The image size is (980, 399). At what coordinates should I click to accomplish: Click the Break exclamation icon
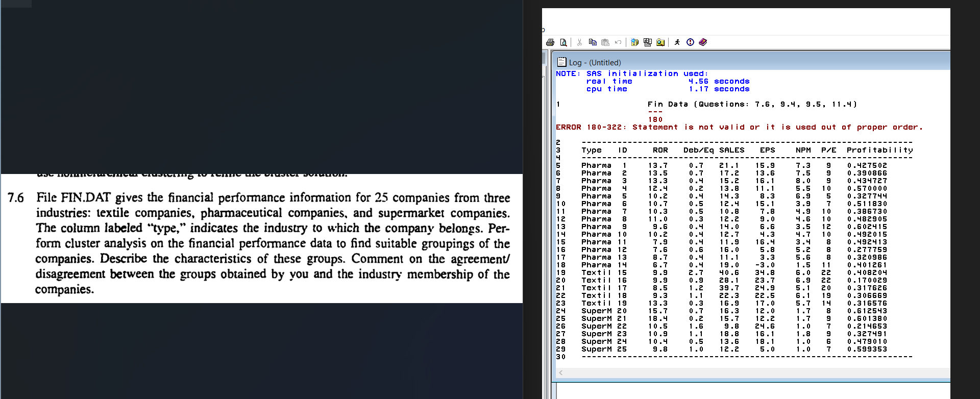[x=690, y=42]
